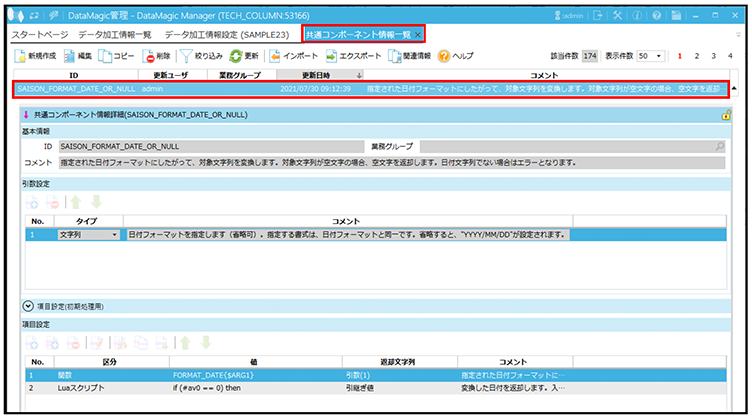Click the yellow lock icon in detail header
The image size is (752, 419).
click(x=725, y=115)
